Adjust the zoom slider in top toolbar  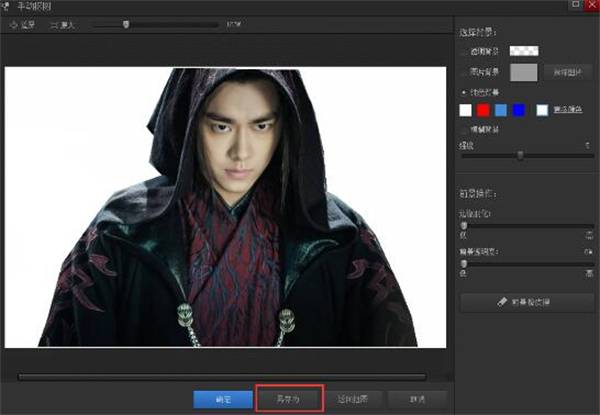(x=126, y=25)
